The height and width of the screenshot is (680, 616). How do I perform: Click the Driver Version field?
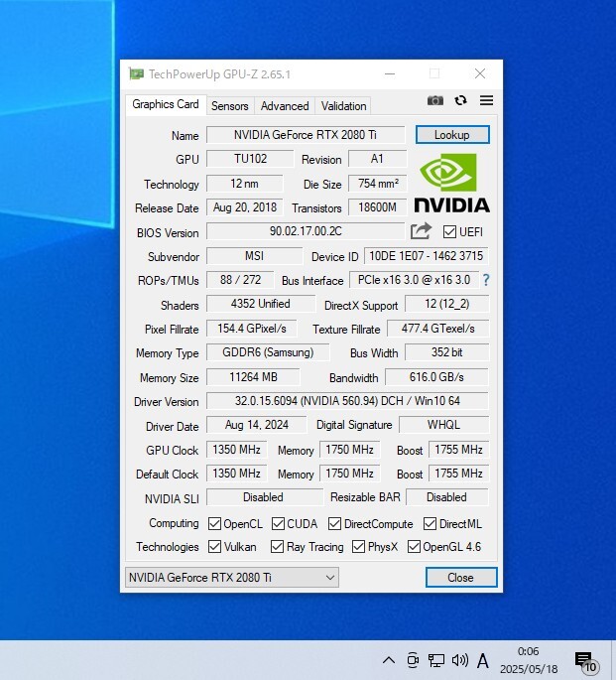point(347,401)
